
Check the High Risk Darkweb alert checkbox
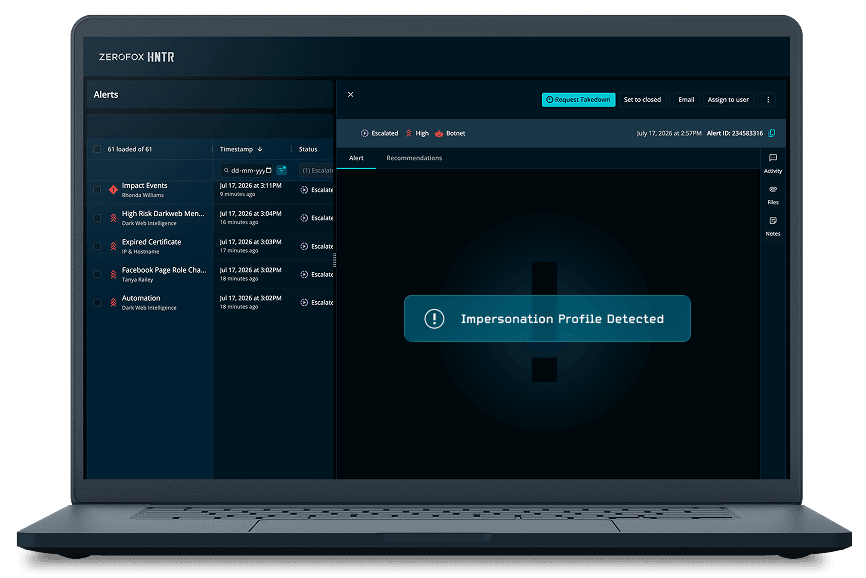97,218
